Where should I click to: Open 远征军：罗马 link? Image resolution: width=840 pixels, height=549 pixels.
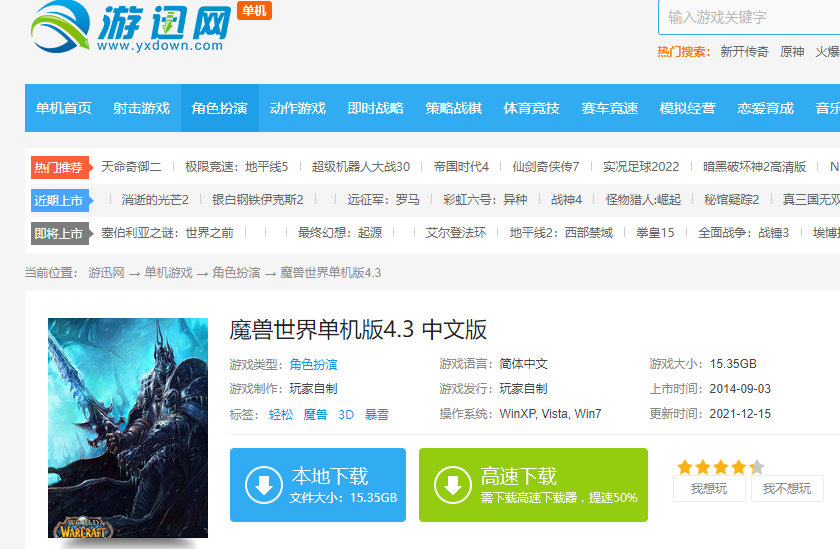pos(383,200)
